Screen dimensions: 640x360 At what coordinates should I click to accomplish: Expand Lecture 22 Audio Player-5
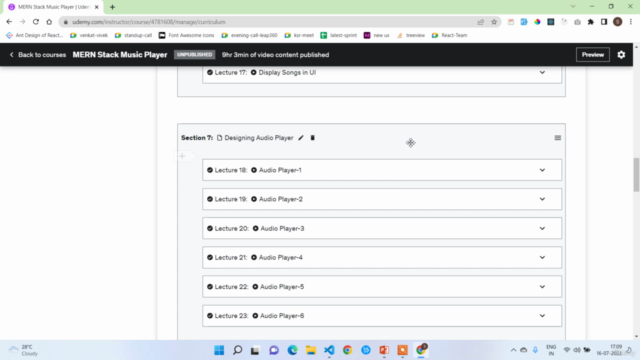[542, 287]
